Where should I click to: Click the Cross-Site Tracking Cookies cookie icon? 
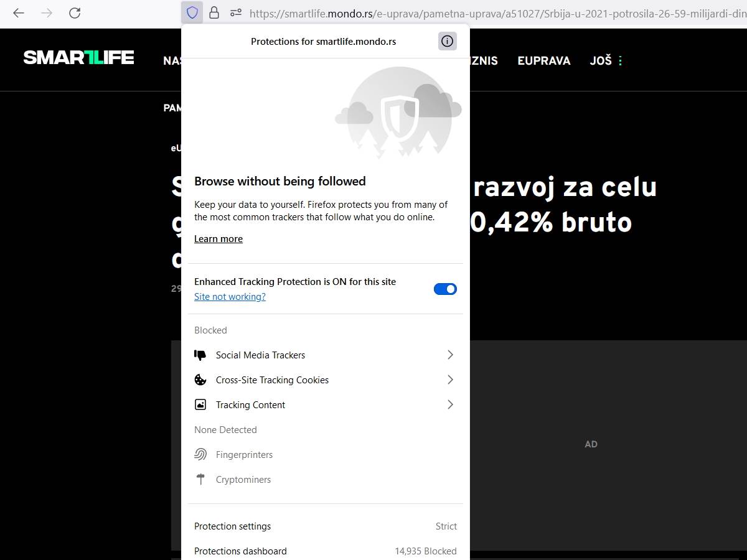200,380
